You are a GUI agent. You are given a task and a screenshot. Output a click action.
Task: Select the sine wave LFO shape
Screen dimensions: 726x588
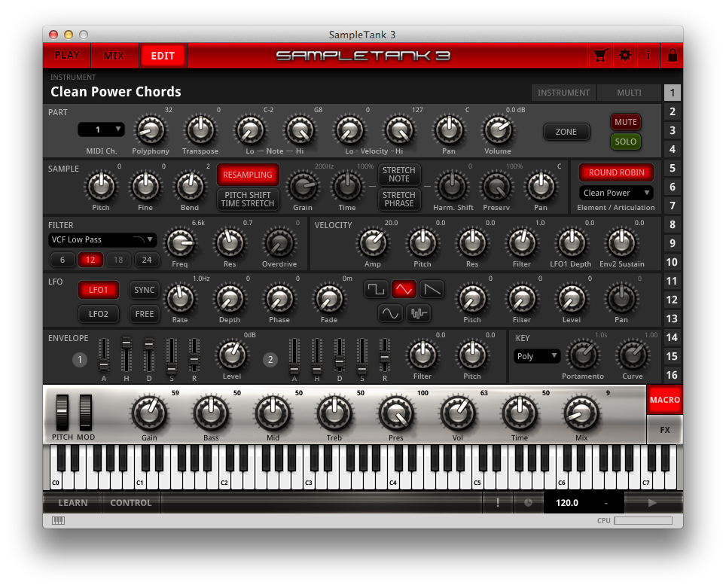tap(390, 313)
